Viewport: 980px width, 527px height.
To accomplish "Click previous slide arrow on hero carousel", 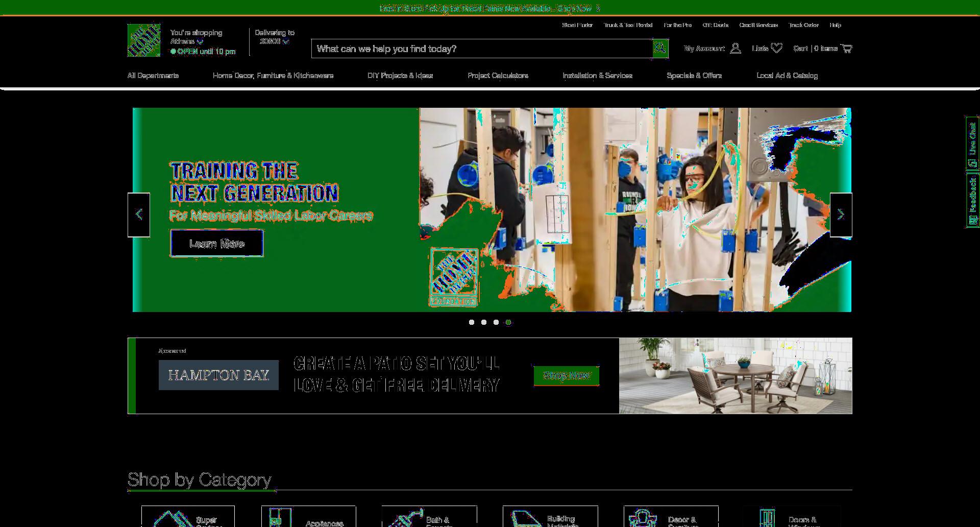I will (x=139, y=215).
